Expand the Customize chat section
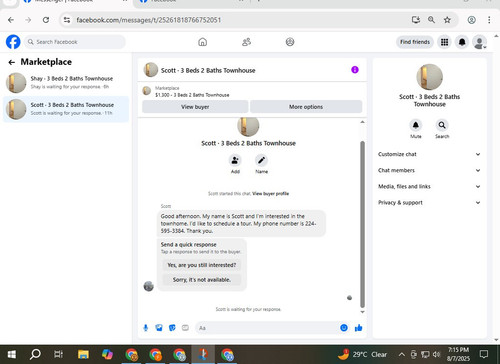This screenshot has height=364, width=500. [x=429, y=154]
